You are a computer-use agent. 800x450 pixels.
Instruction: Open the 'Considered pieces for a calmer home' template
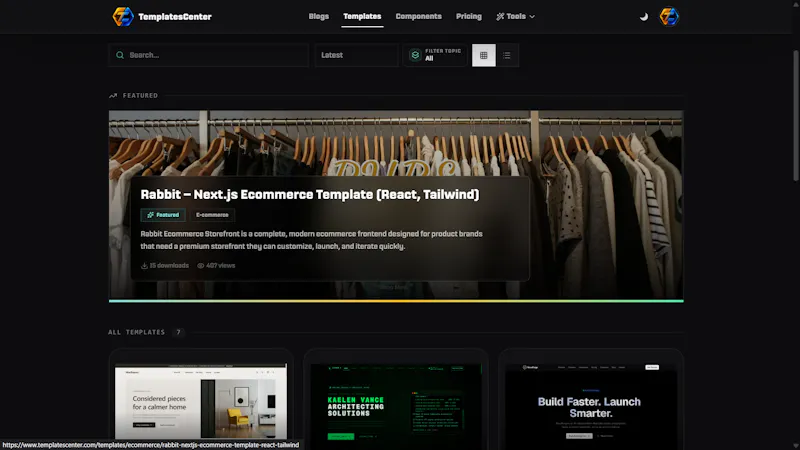pos(201,401)
